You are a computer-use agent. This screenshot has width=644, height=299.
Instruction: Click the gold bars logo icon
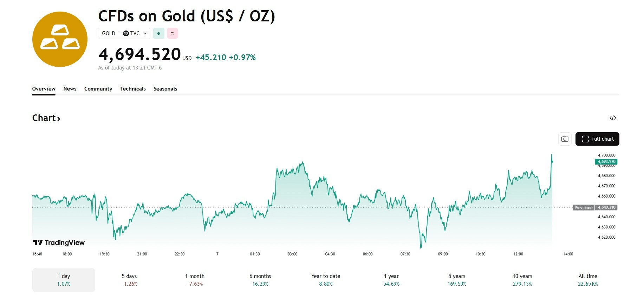[60, 39]
